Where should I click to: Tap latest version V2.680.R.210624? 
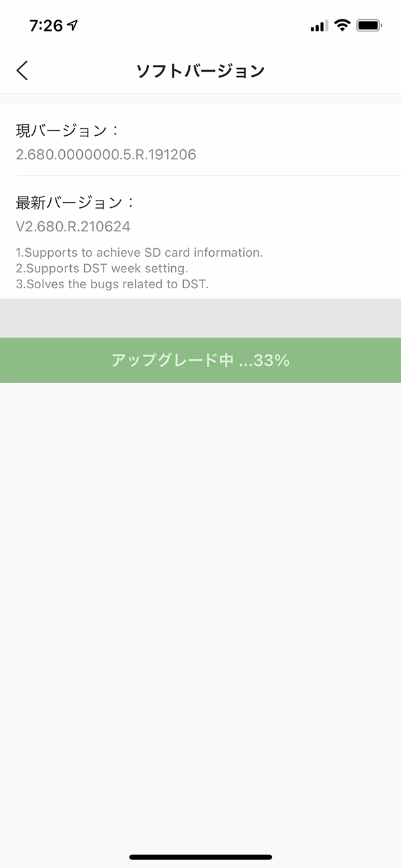(73, 227)
